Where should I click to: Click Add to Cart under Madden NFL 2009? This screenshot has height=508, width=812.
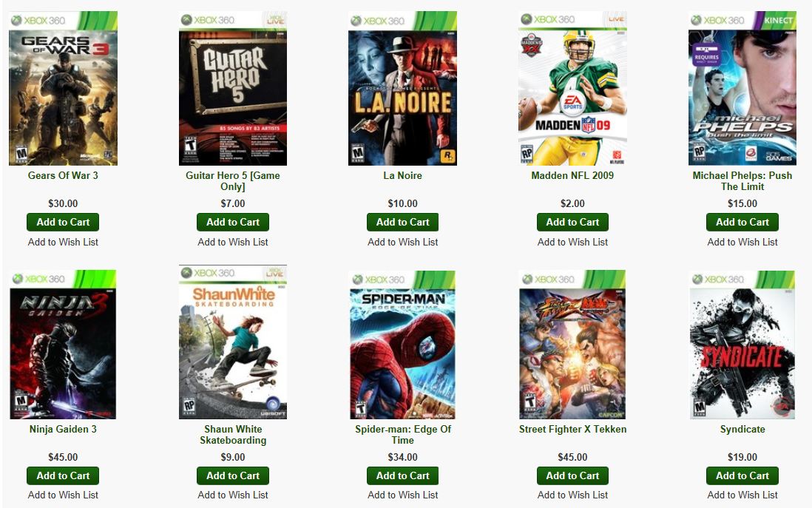(572, 222)
